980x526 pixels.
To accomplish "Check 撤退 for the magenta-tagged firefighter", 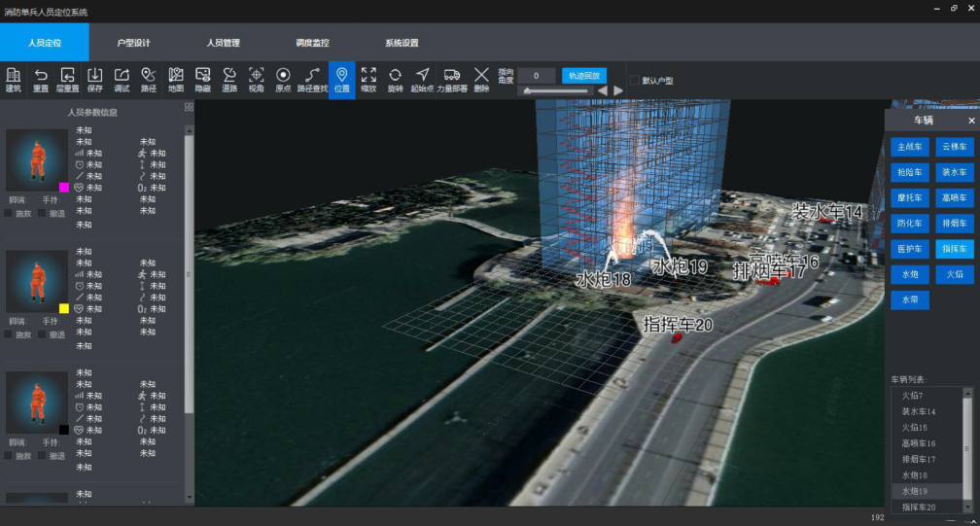I will [x=42, y=214].
